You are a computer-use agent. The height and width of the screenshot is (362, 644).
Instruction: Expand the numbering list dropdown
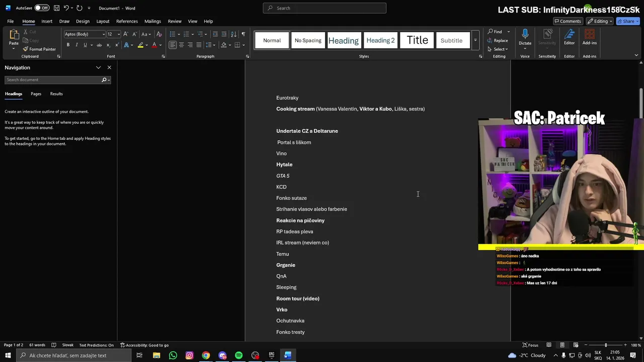click(x=192, y=34)
